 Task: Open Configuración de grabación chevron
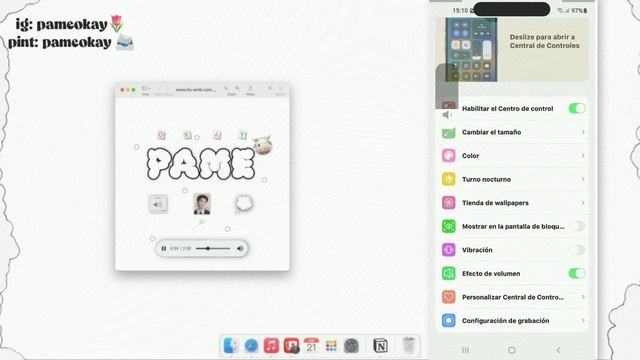(583, 320)
